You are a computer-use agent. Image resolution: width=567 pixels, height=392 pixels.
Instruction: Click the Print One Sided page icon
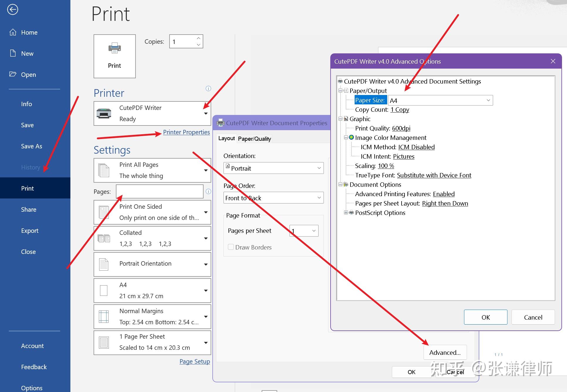tap(104, 212)
